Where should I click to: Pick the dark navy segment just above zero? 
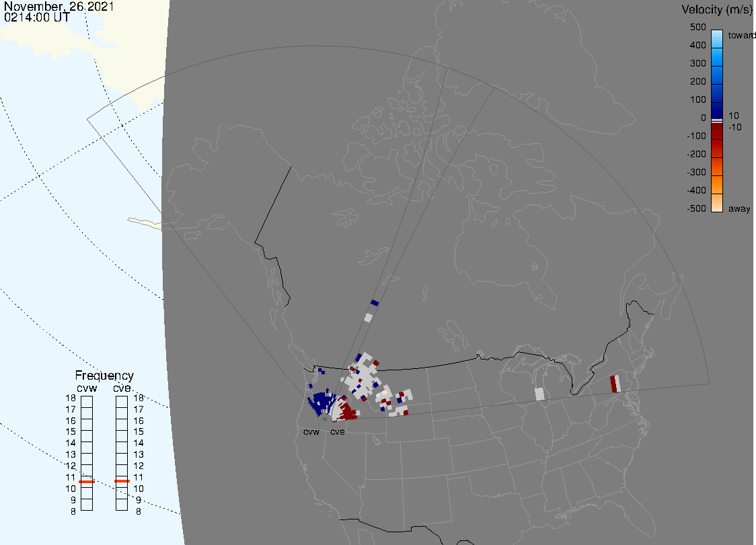(717, 110)
